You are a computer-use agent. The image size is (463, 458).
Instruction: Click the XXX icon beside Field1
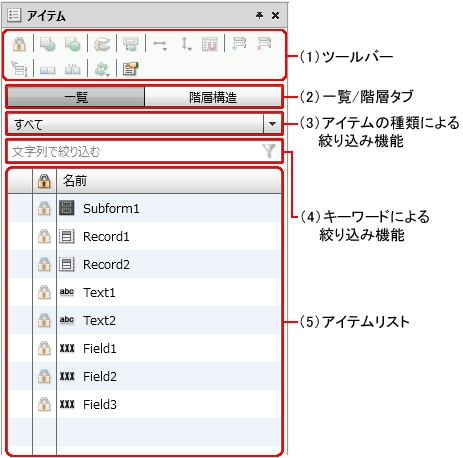[67, 348]
